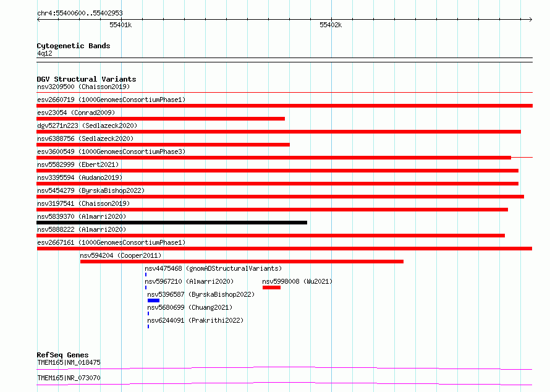The width and height of the screenshot is (550, 392).
Task: Click the nsv6244091 (Prakrithi2022) label
Action: [x=195, y=320]
